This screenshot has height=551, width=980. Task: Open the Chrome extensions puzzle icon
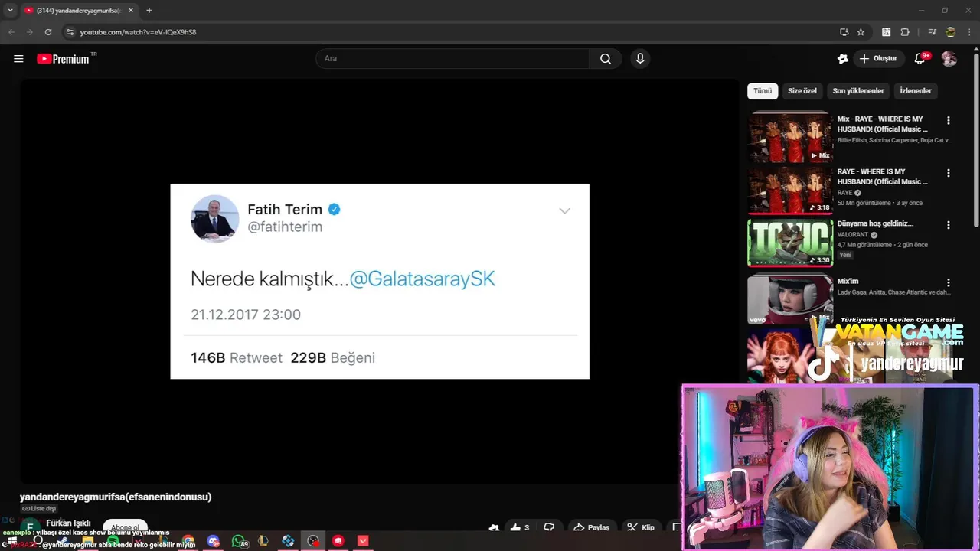coord(905,32)
